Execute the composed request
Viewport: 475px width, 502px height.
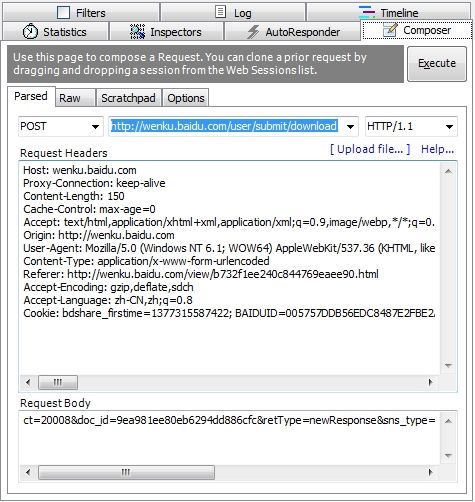(437, 63)
